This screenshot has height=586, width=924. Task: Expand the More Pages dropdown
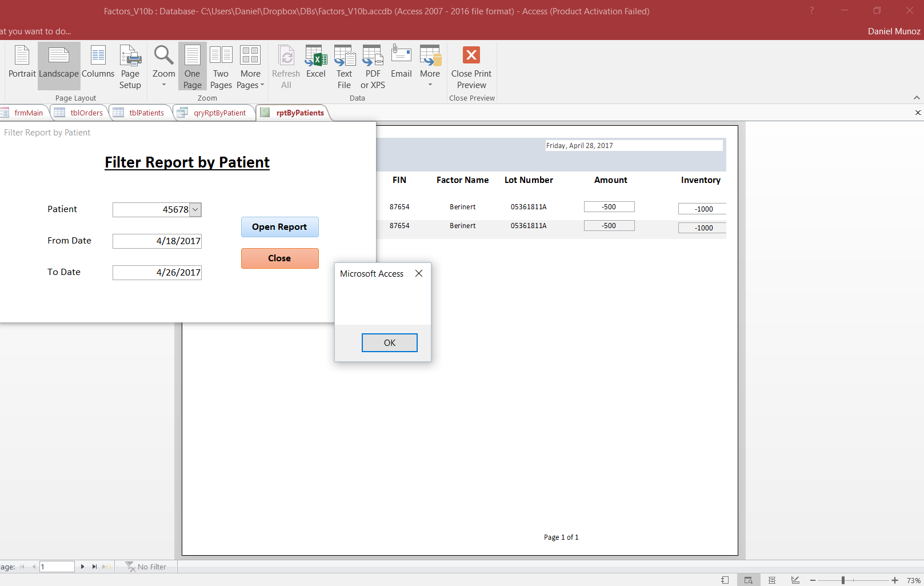click(x=250, y=67)
